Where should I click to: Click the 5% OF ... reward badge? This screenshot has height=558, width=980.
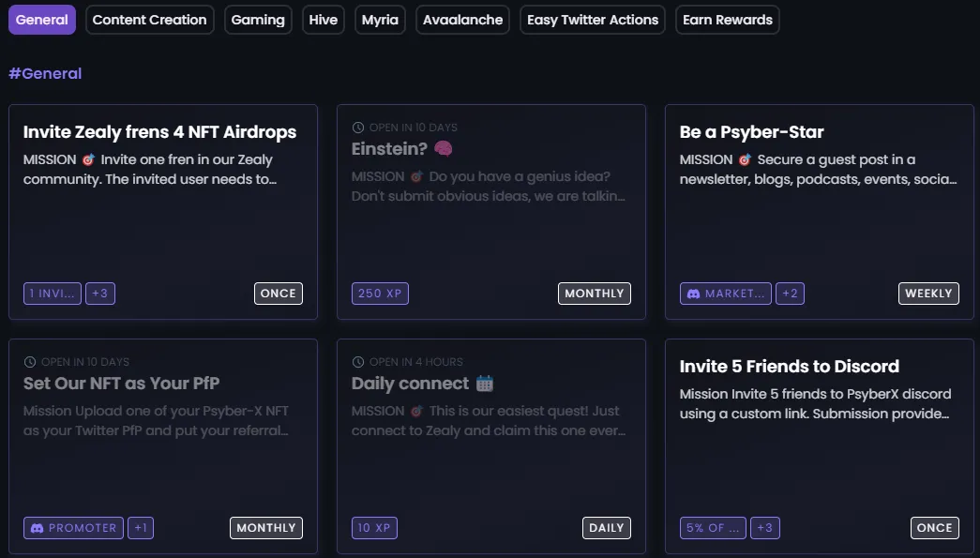[713, 528]
